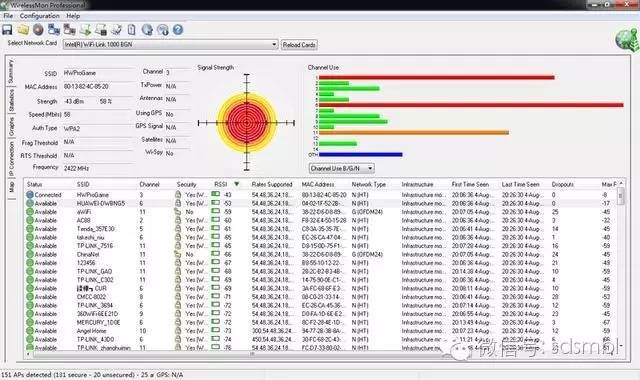Select the HWProGame row SSID cell
The height and width of the screenshot is (380, 640).
tap(93, 195)
